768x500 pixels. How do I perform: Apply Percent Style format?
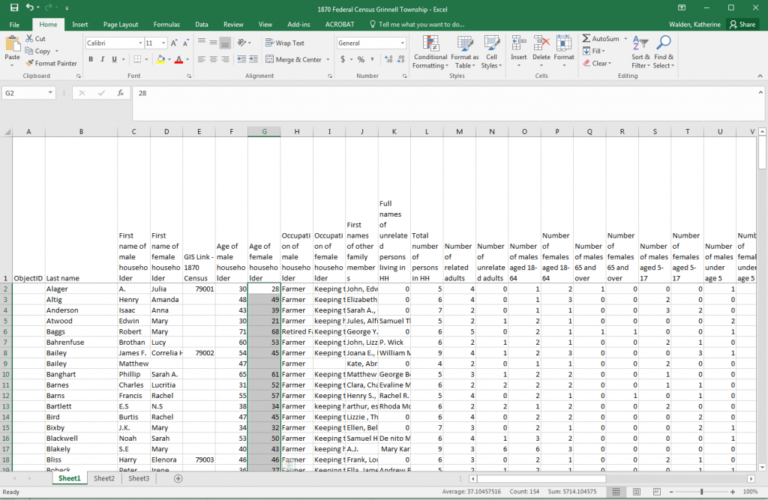pyautogui.click(x=361, y=59)
